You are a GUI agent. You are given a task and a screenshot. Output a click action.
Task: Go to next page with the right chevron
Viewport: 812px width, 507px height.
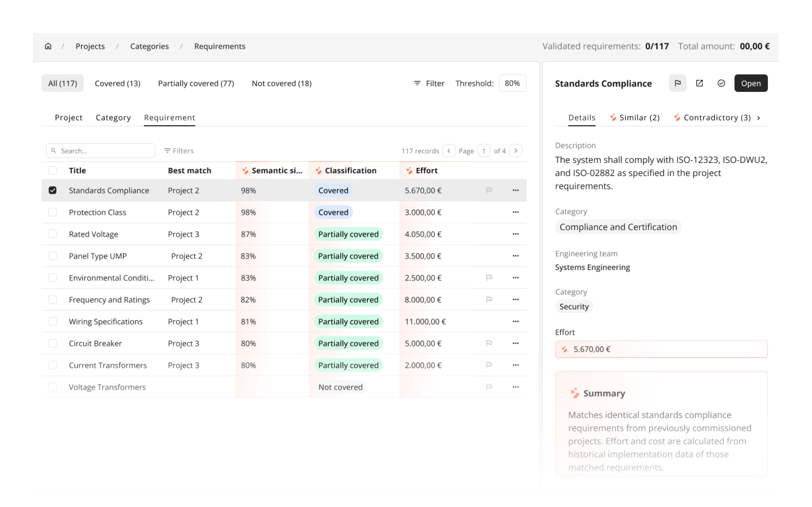tap(516, 151)
